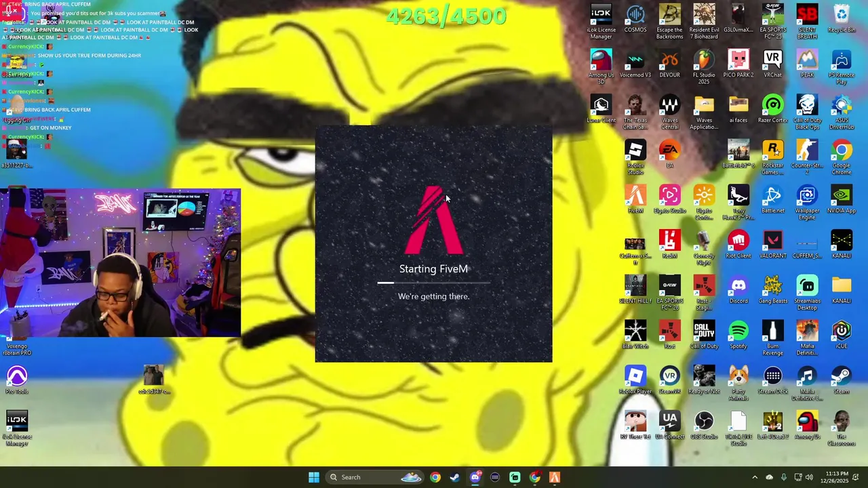Open the Recycle Bin
The width and height of the screenshot is (868, 488).
(842, 19)
